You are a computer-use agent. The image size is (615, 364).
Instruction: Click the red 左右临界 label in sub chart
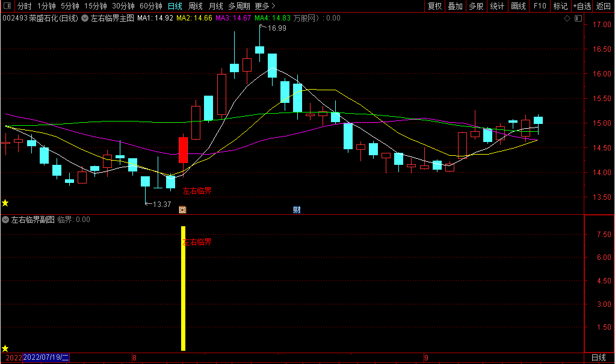tap(197, 242)
